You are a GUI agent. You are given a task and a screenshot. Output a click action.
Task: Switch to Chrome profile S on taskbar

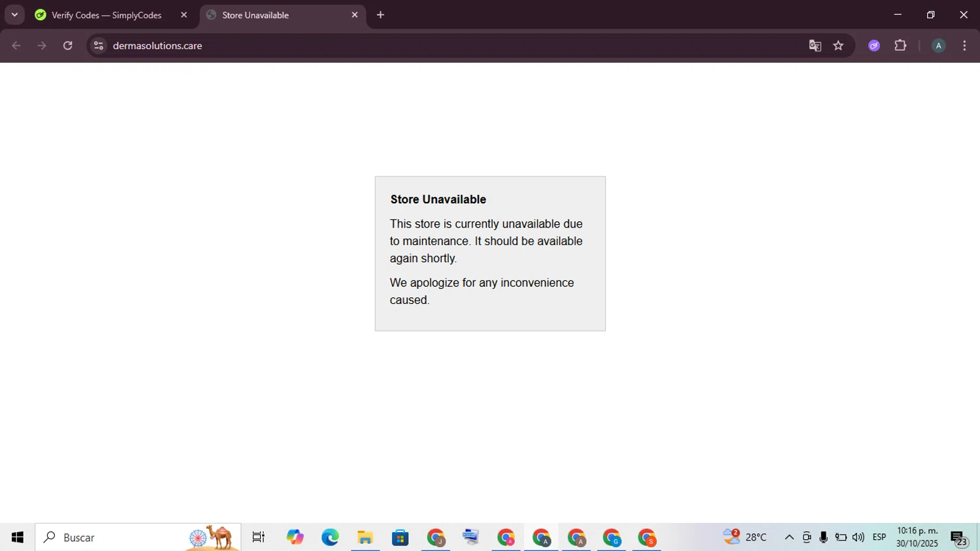coord(647,537)
